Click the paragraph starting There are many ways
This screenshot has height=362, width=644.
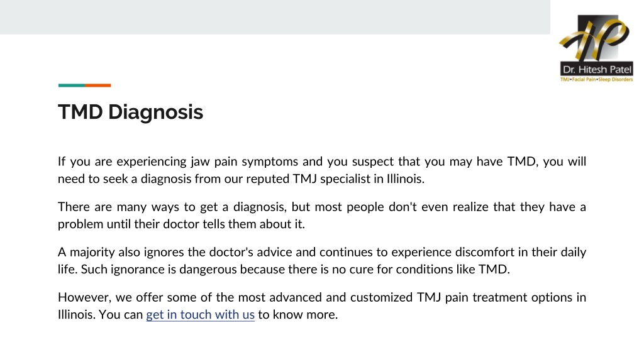click(322, 215)
